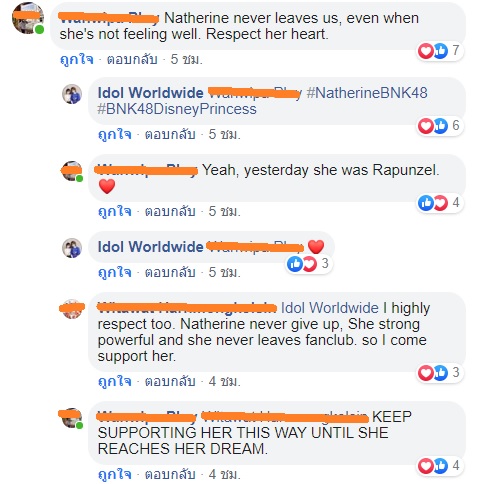Open Idol Worldwide avatar beside hashtag reply
This screenshot has height=484, width=500.
[x=72, y=94]
